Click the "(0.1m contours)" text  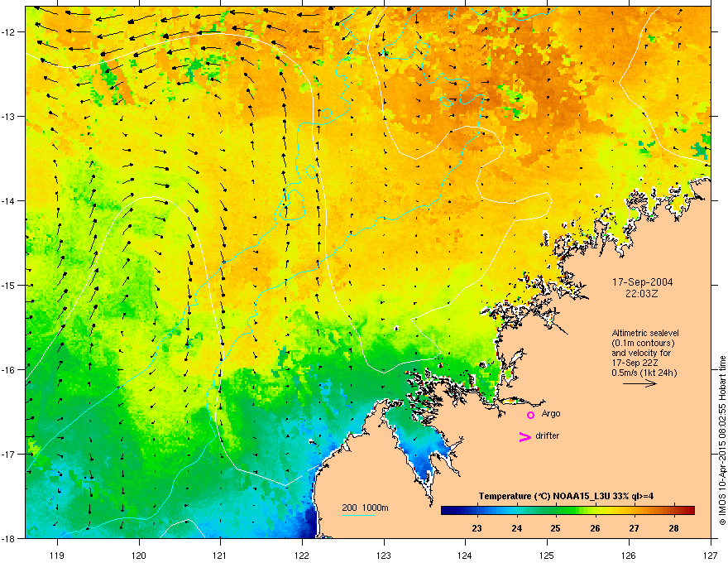pos(643,343)
